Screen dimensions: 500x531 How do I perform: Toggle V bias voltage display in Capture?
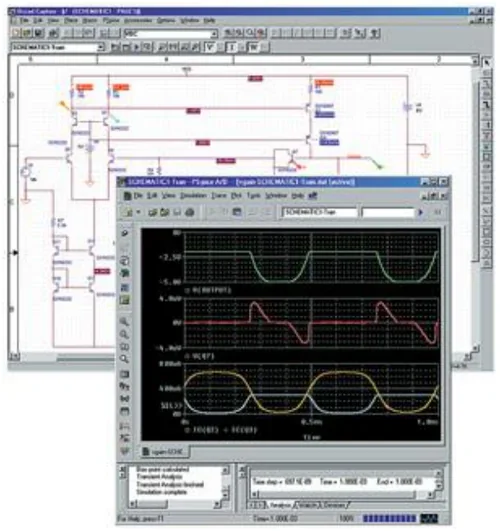point(210,47)
